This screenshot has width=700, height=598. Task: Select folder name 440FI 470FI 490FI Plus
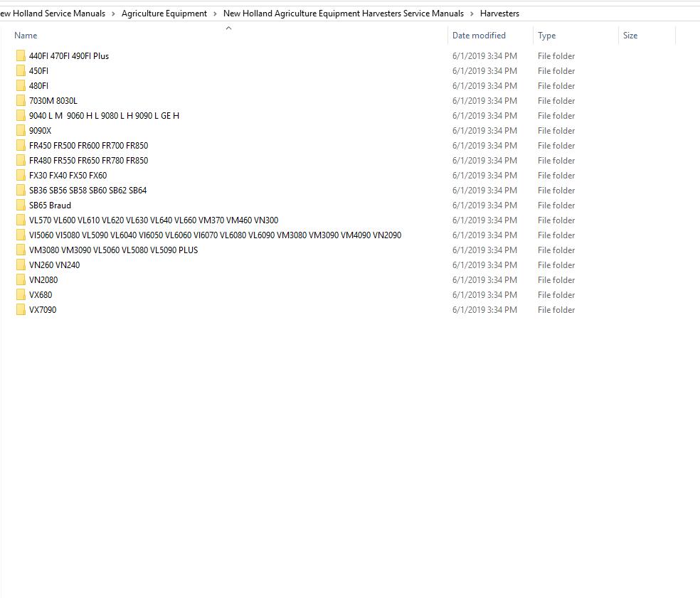click(69, 55)
